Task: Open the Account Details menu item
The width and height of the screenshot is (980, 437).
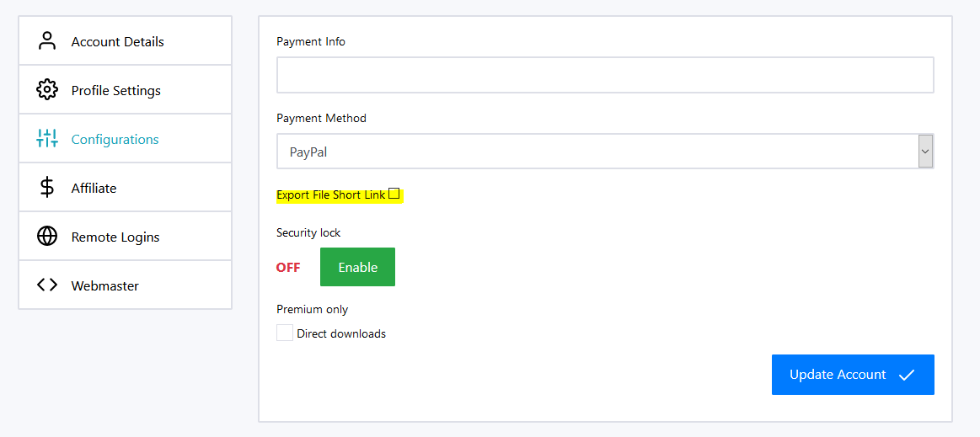Action: (x=118, y=41)
